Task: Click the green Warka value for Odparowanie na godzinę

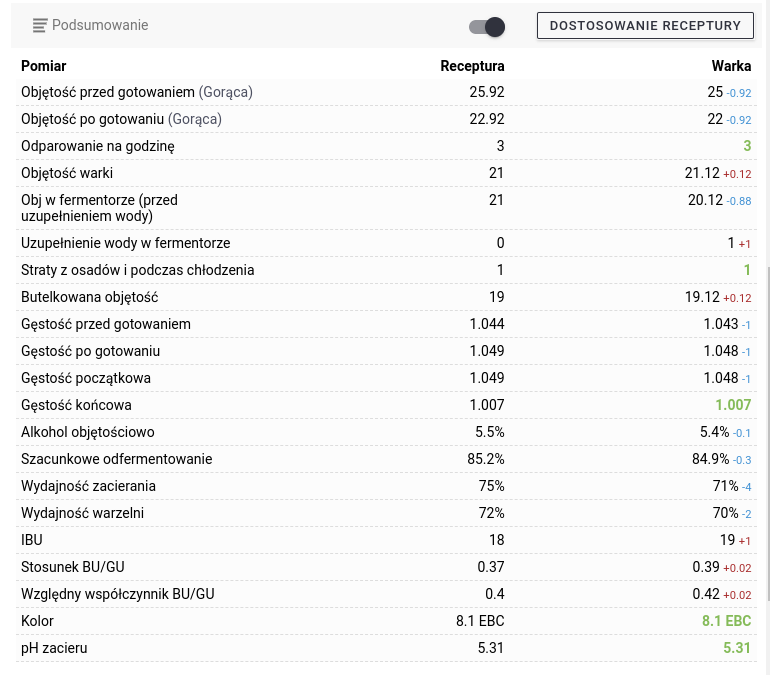Action: (x=746, y=146)
